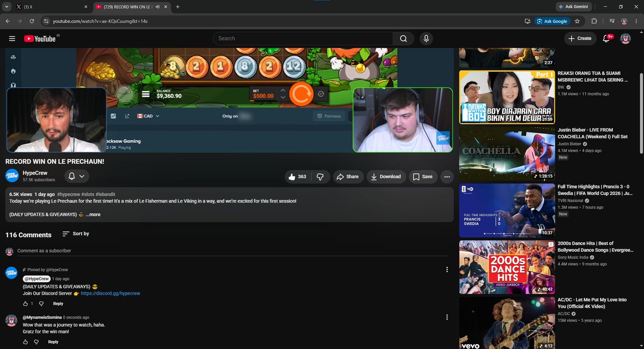The height and width of the screenshot is (349, 644).
Task: Open Chrome three-dot menu
Action: pos(636,21)
